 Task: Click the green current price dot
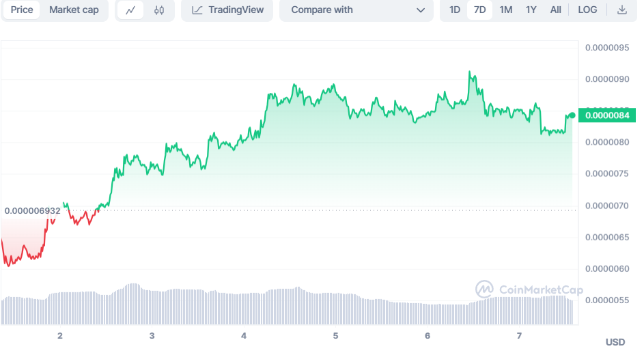click(x=572, y=115)
